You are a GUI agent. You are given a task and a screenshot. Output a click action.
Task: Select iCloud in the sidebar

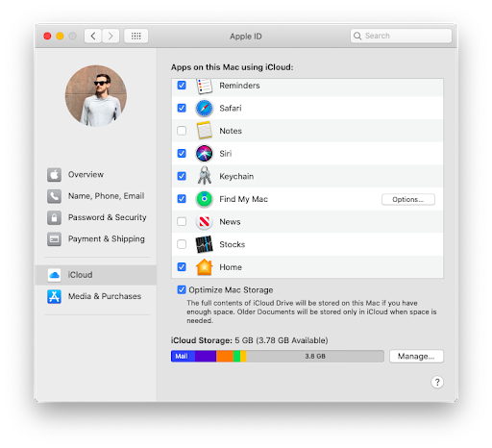coord(96,275)
